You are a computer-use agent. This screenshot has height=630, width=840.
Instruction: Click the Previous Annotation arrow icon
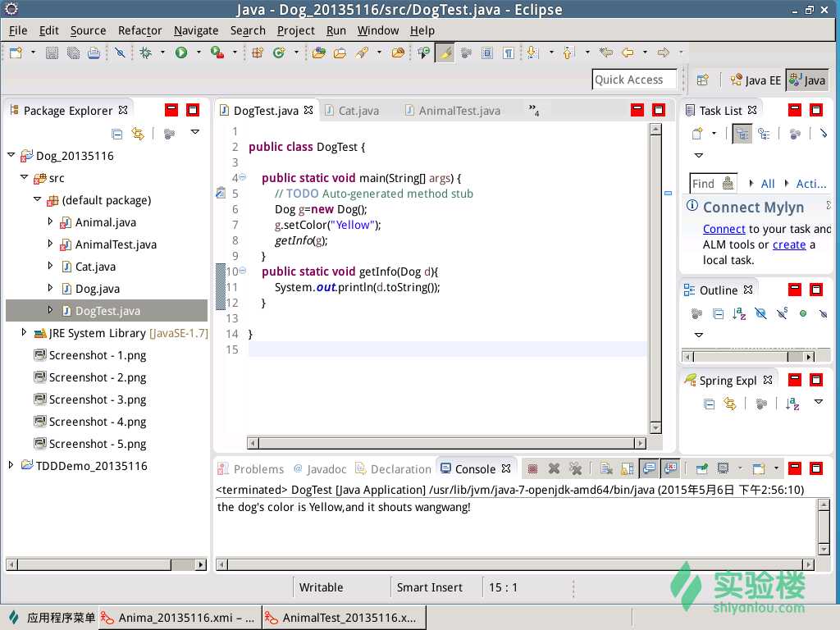tap(568, 52)
